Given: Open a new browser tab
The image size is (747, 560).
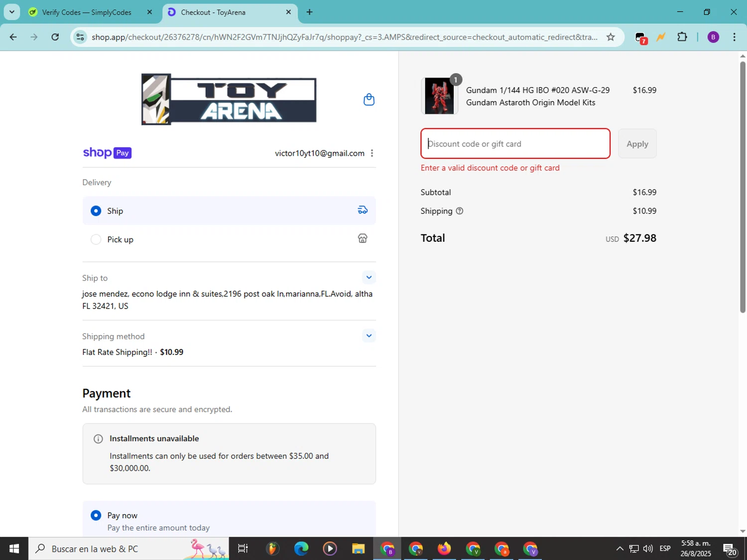Looking at the screenshot, I should pyautogui.click(x=310, y=12).
